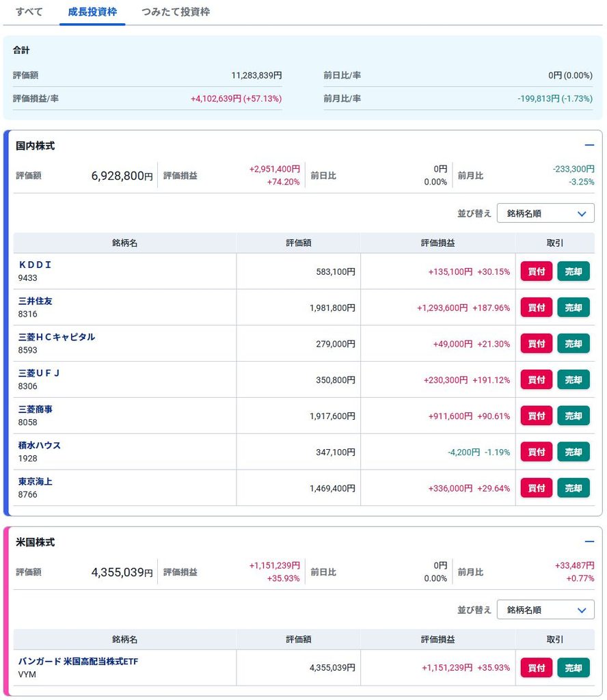This screenshot has width=607, height=700.
Task: Sell 三菱HCキャピタル via 売却 button
Action: pyautogui.click(x=574, y=344)
